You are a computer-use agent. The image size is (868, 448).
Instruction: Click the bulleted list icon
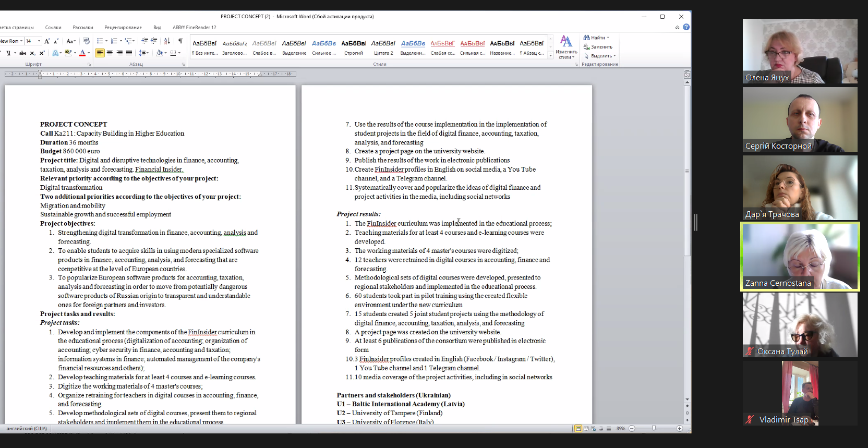coord(100,41)
